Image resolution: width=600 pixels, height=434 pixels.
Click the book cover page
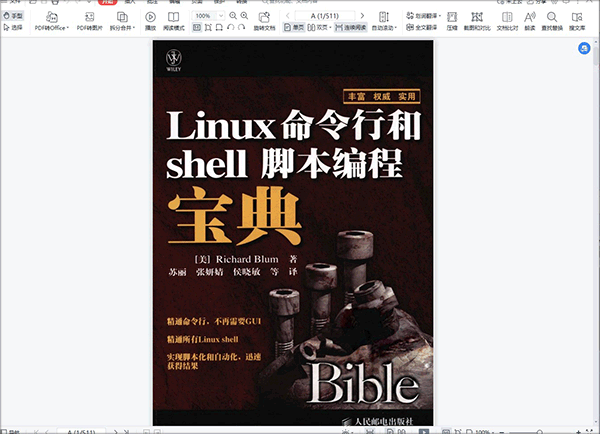pos(293,233)
